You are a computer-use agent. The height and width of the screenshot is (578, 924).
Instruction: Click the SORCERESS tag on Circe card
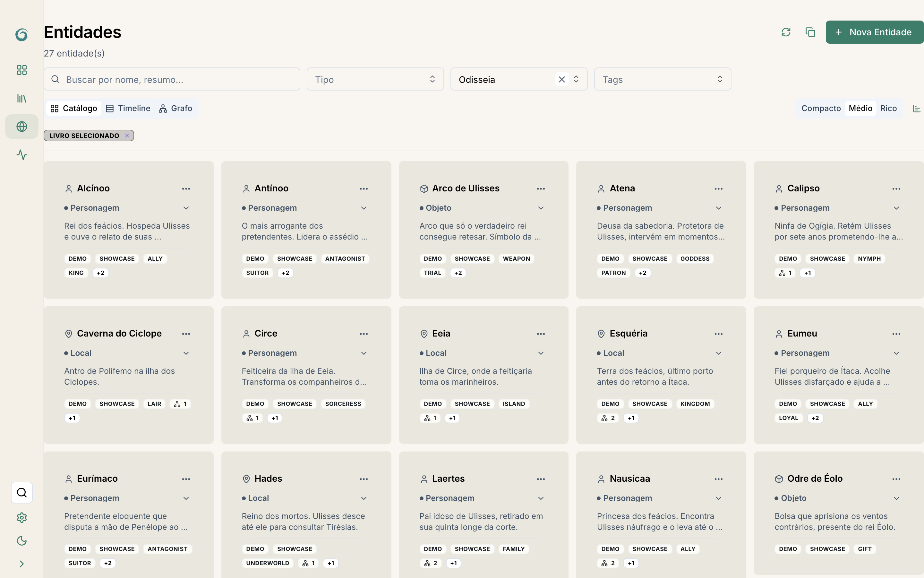tap(343, 404)
